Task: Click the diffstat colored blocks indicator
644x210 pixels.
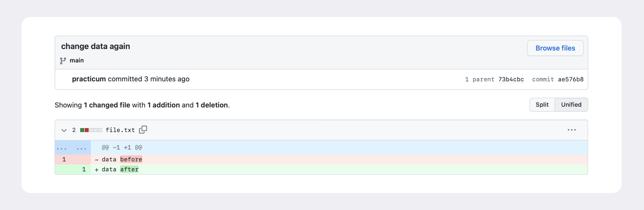Action: [91, 130]
